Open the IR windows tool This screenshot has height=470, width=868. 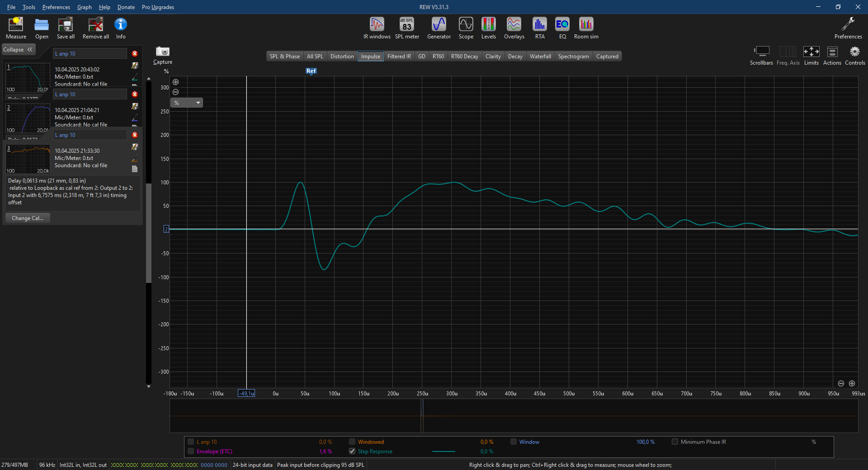coord(377,28)
